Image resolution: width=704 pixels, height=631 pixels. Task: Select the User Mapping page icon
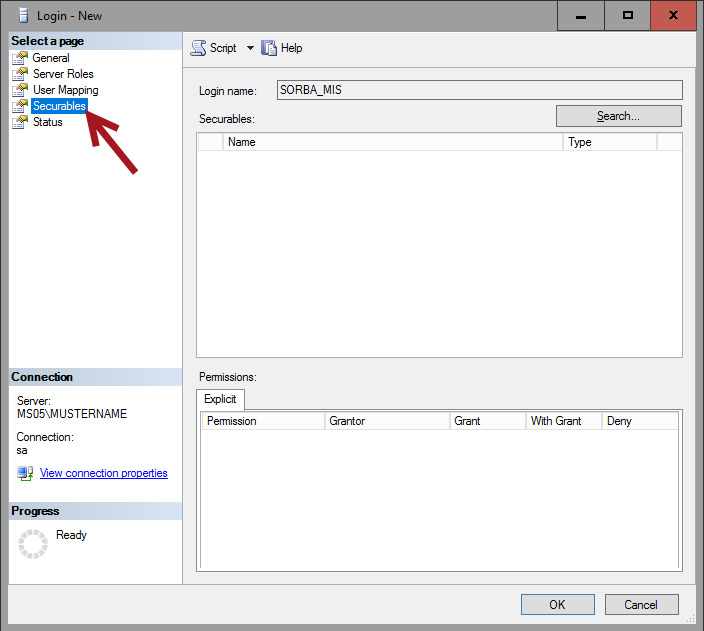(x=20, y=90)
